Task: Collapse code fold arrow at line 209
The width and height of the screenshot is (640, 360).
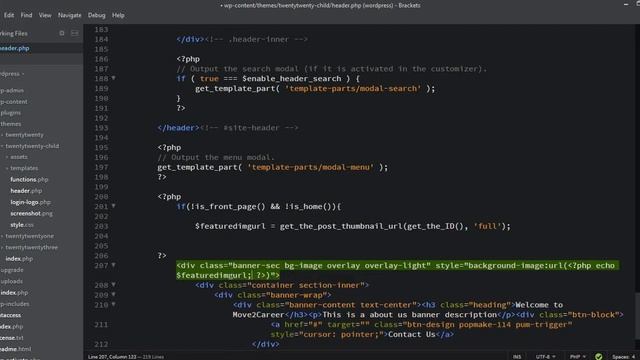Action: (x=113, y=294)
